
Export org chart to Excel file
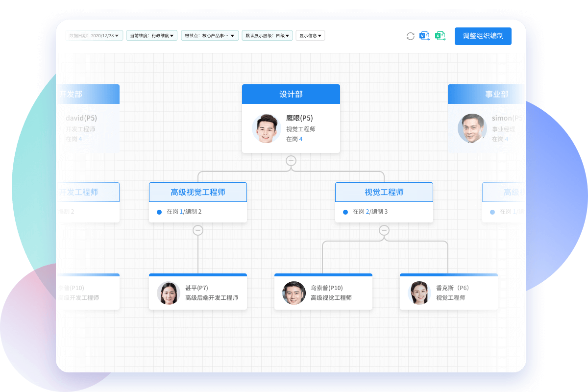click(x=441, y=36)
